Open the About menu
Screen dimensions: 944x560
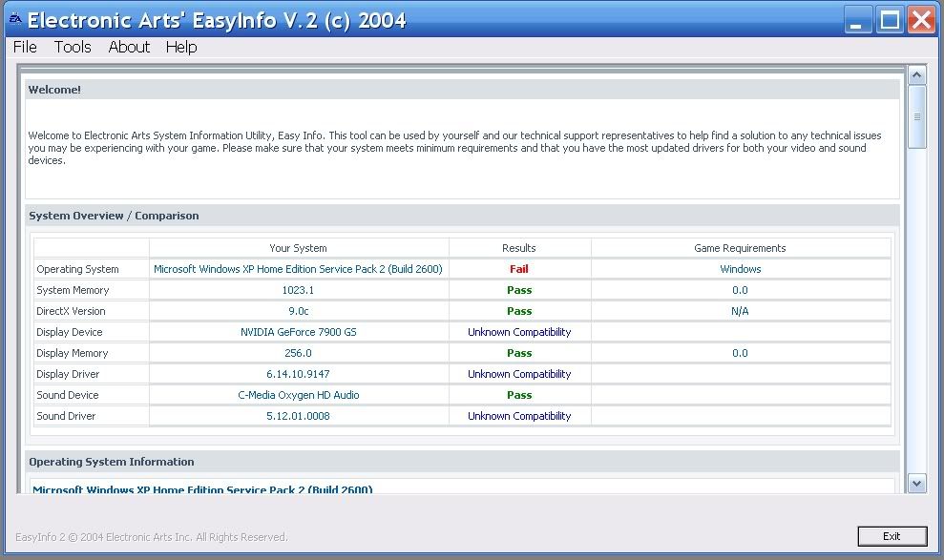(129, 47)
